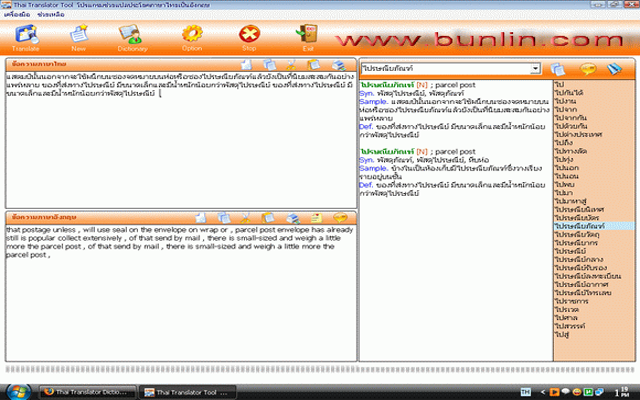Open the ช่วยเหลือ menu
Image resolution: width=640 pixels, height=400 pixels.
(51, 14)
